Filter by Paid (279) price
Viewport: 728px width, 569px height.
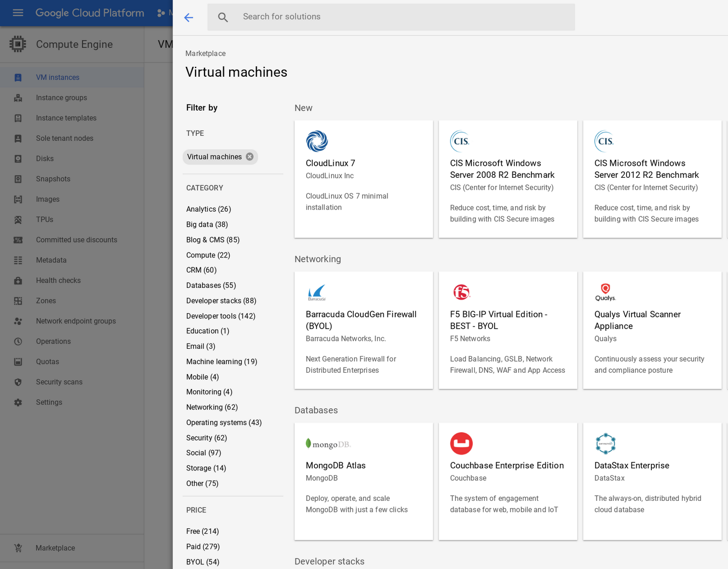[203, 547]
